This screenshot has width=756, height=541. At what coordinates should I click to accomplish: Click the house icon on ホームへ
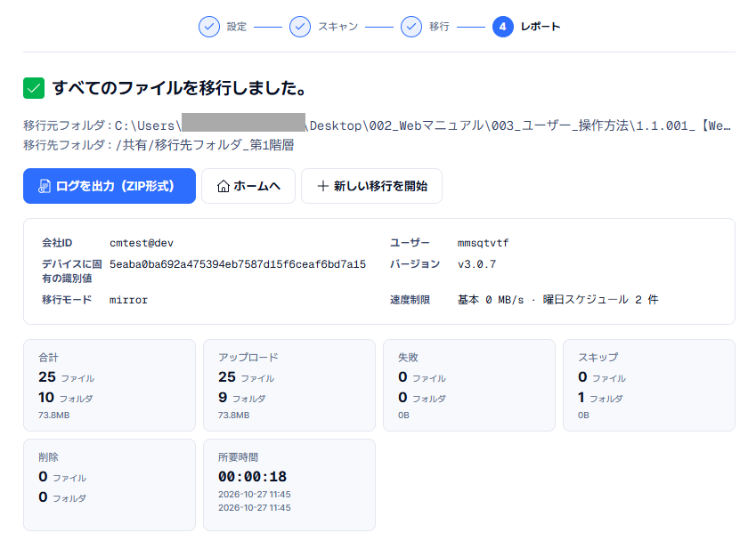[224, 186]
